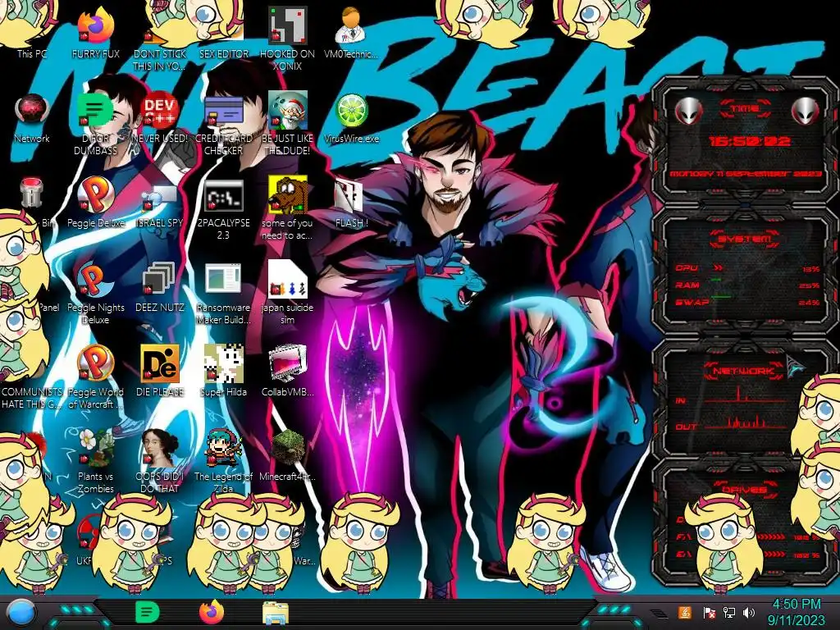The width and height of the screenshot is (840, 630).
Task: Open the DEEZ NUTZ shortcut
Action: point(160,287)
